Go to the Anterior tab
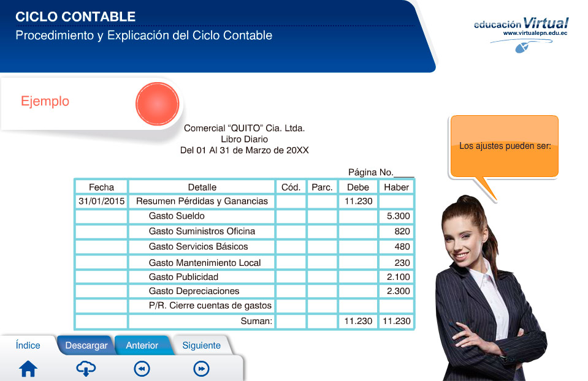Image resolution: width=588 pixels, height=381 pixels. (142, 345)
